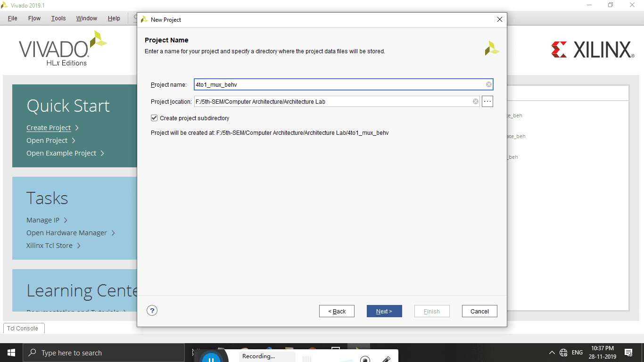Viewport: 644px width, 362px height.
Task: Open the File menu
Action: pos(13,18)
